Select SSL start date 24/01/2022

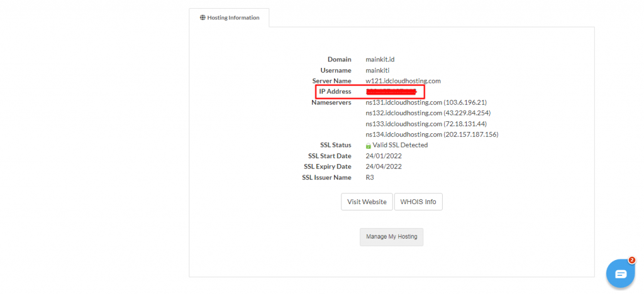384,156
